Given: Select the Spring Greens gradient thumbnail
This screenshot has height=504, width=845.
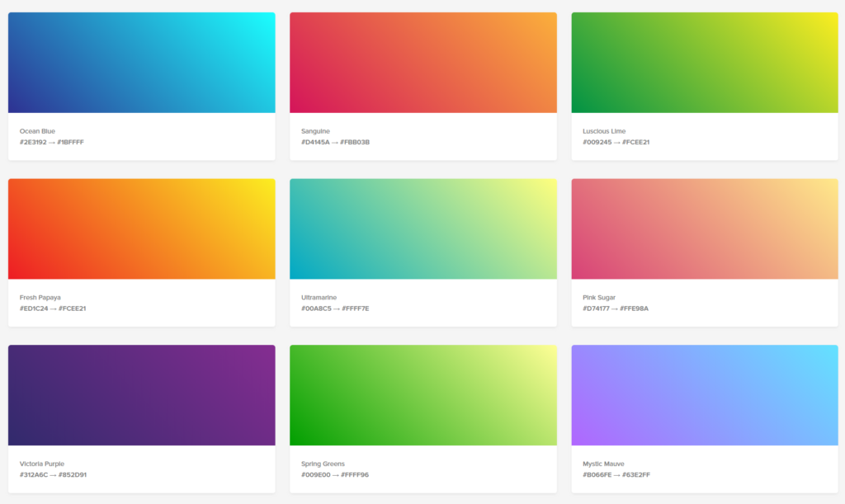Looking at the screenshot, I should pos(422,394).
